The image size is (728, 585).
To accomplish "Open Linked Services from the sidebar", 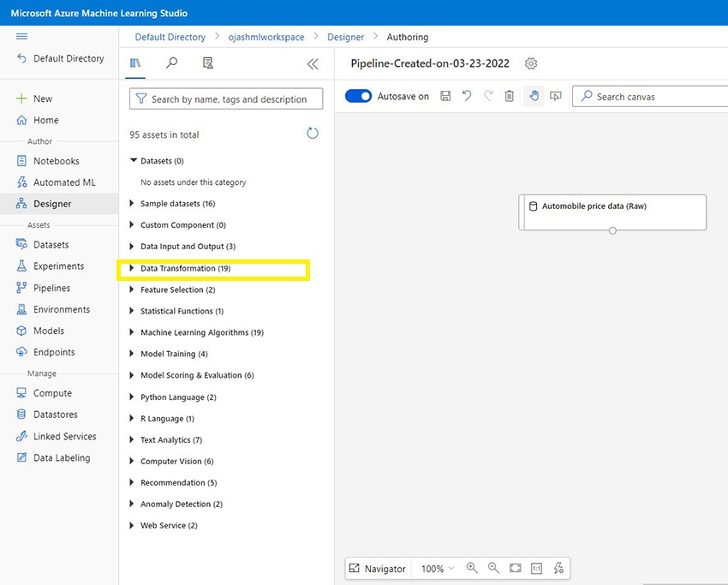I will point(57,437).
